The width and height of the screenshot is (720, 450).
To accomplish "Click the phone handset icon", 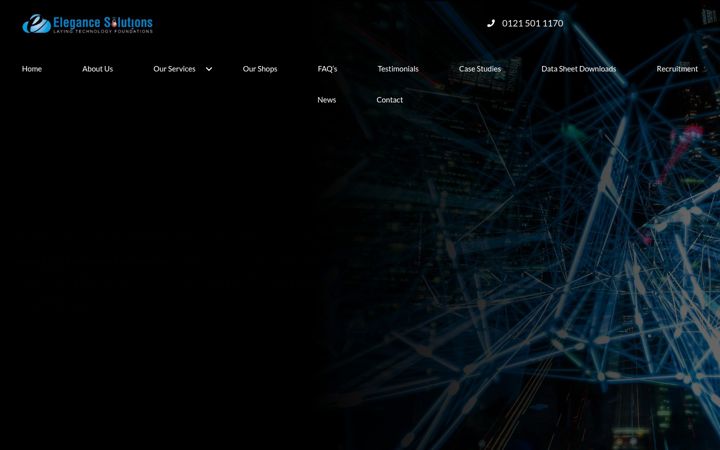I will click(491, 23).
